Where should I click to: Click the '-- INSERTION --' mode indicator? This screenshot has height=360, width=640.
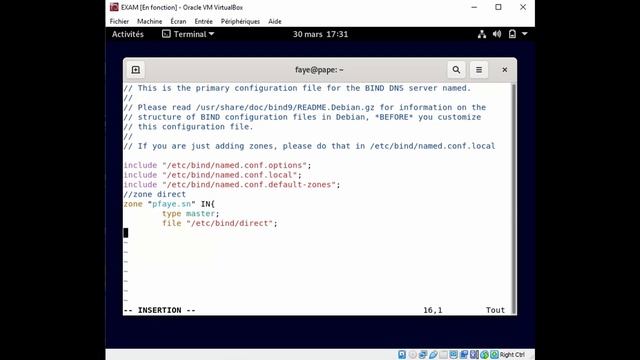click(160, 310)
